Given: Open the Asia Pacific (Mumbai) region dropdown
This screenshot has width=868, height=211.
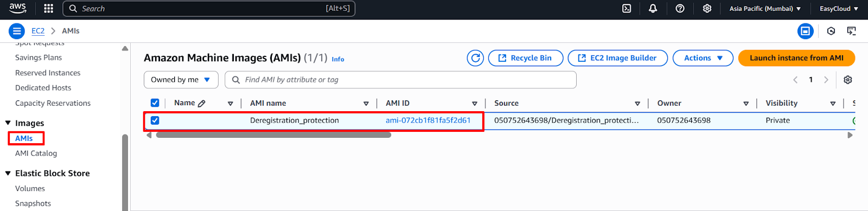Looking at the screenshot, I should click(x=765, y=9).
